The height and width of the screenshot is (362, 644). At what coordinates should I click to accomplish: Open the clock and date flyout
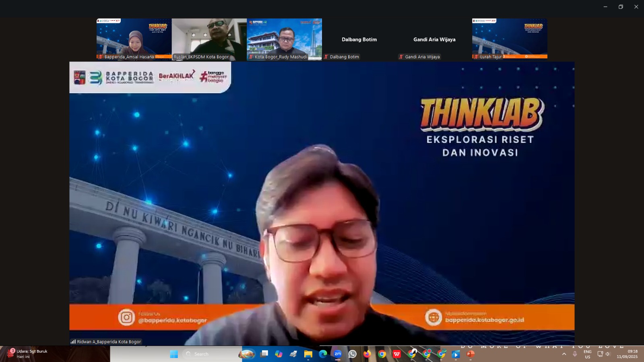click(627, 354)
